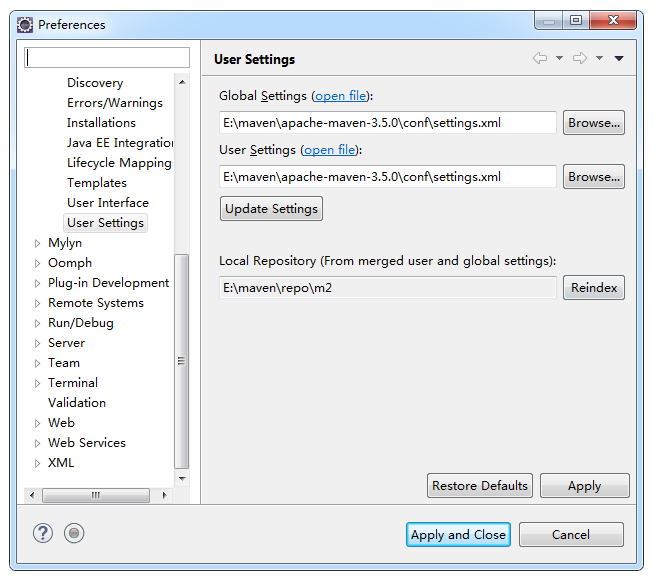Select User Settings tree item
This screenshot has width=658, height=581.
105,223
